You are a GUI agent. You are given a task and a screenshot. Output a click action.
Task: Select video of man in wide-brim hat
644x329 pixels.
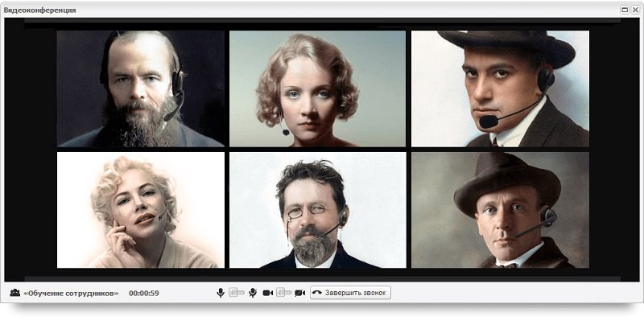tap(500, 88)
